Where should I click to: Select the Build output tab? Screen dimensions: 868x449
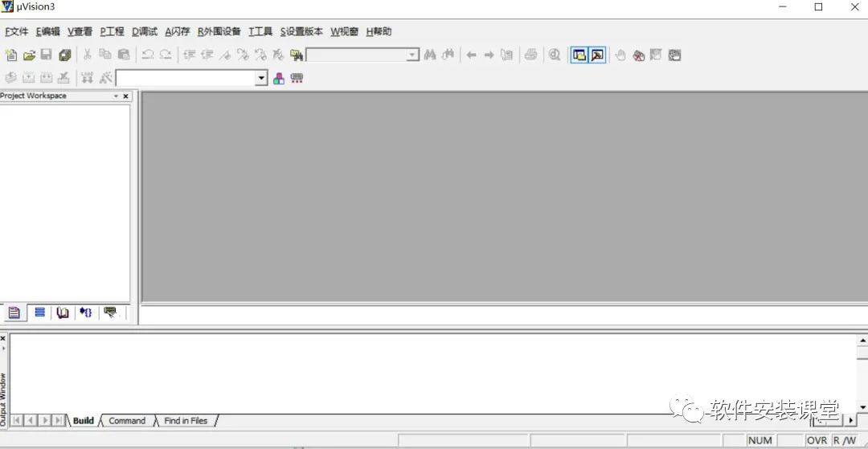pyautogui.click(x=84, y=421)
